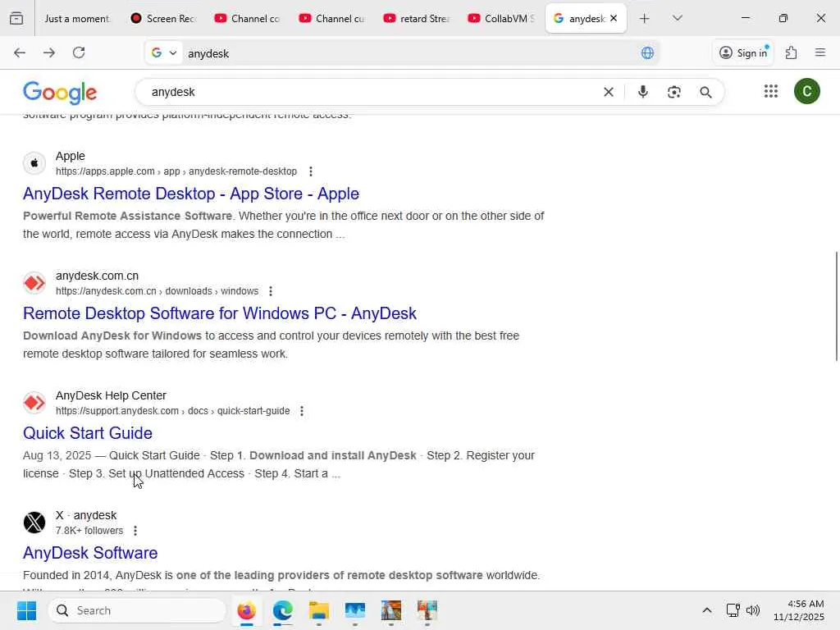Switch to the Channel cu tab
The height and width of the screenshot is (630, 840).
(332, 18)
